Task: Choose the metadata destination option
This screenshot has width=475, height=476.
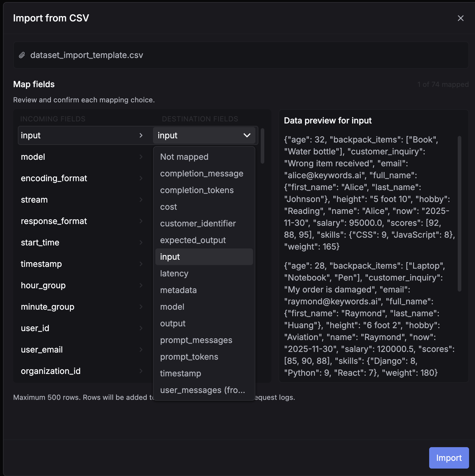Action: [x=178, y=290]
